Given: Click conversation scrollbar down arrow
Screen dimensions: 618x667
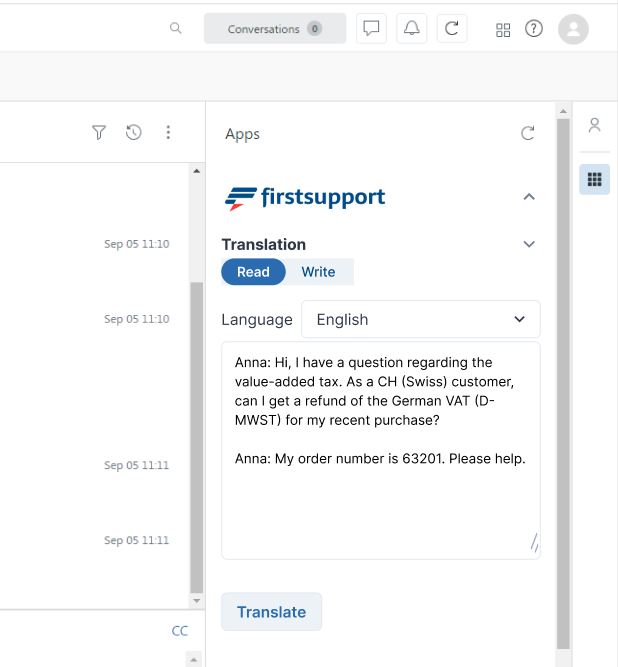Looking at the screenshot, I should pyautogui.click(x=196, y=601).
